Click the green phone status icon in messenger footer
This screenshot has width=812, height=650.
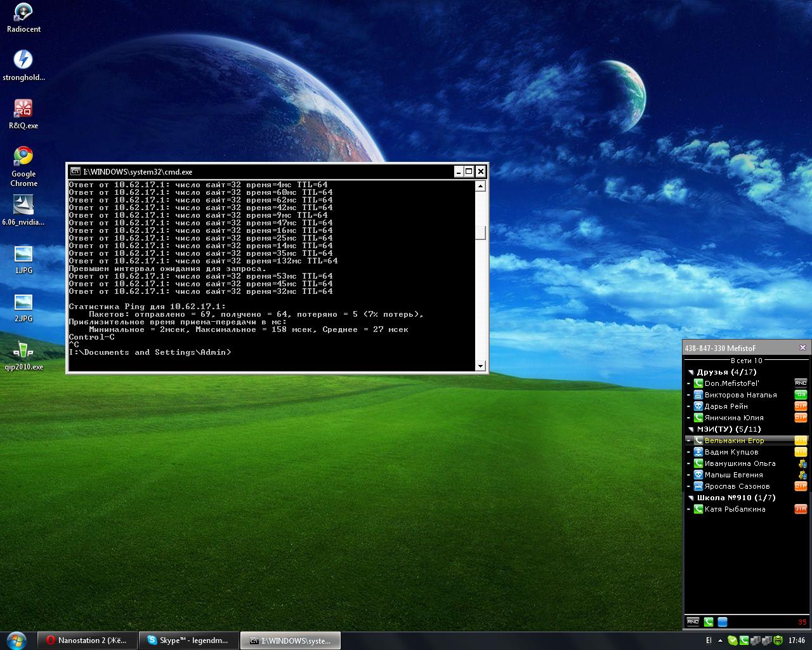(709, 622)
